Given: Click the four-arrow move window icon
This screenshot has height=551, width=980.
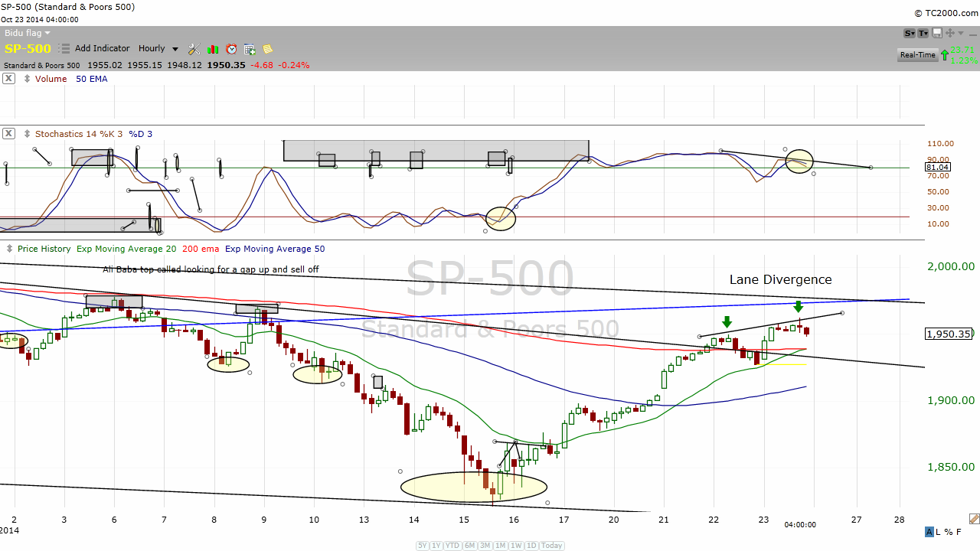Looking at the screenshot, I should pos(950,33).
